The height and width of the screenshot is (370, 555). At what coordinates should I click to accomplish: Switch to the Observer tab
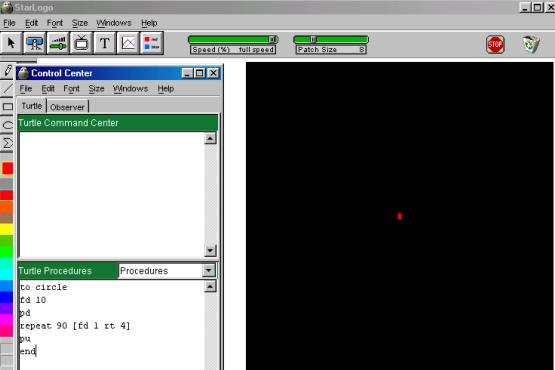click(67, 107)
